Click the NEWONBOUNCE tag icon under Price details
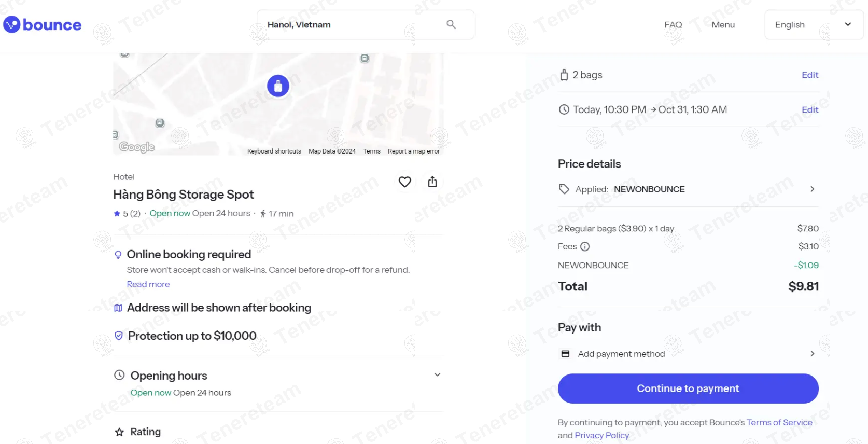868x444 pixels. (564, 189)
